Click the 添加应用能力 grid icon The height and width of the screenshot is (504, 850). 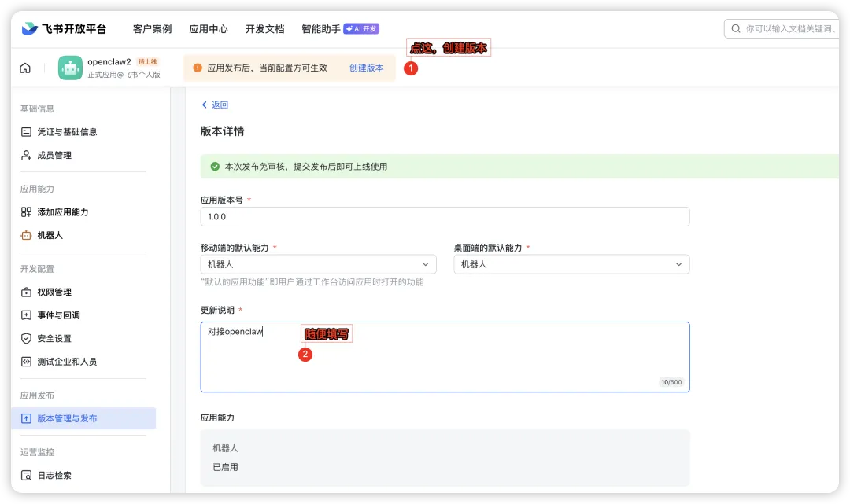(x=26, y=212)
